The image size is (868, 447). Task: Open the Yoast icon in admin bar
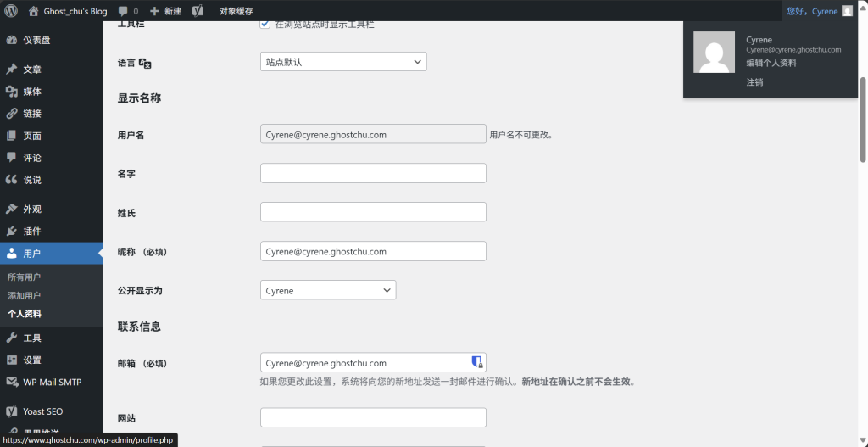point(197,11)
